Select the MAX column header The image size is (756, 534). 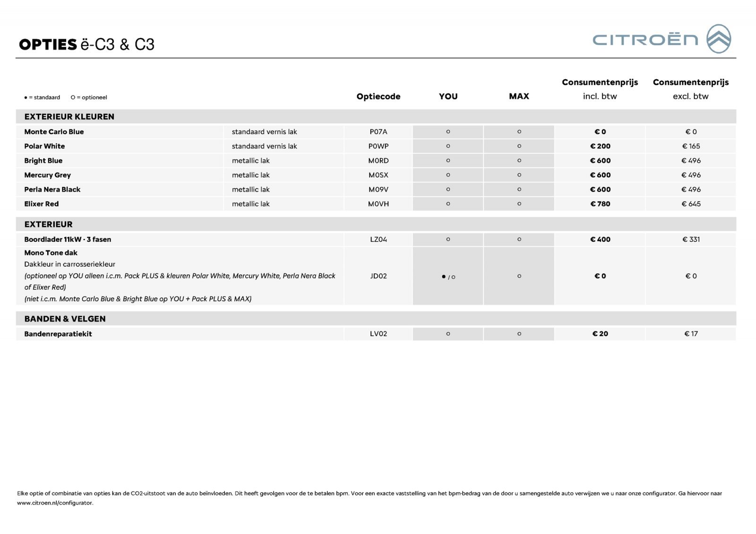519,96
